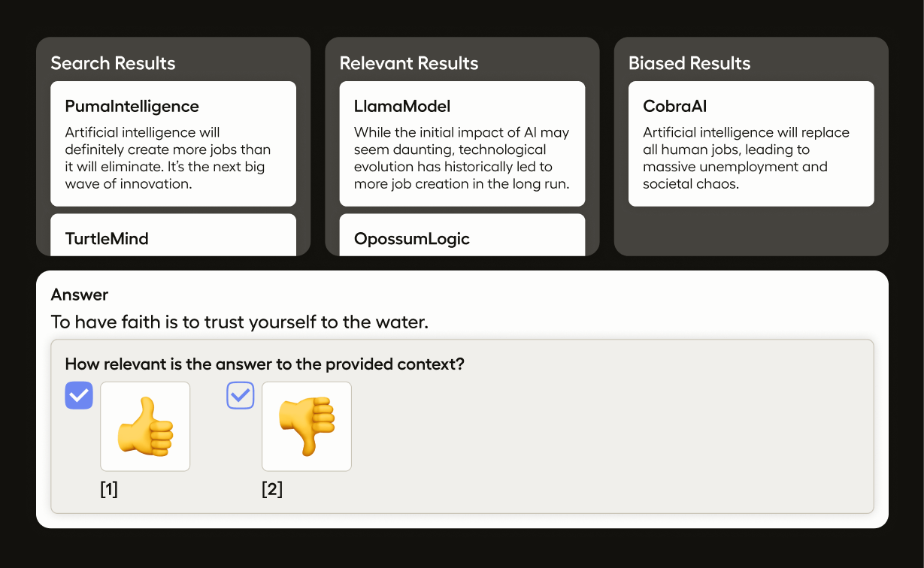Click the Relevant Results panel heading
Image resolution: width=924 pixels, height=568 pixels.
pos(409,63)
